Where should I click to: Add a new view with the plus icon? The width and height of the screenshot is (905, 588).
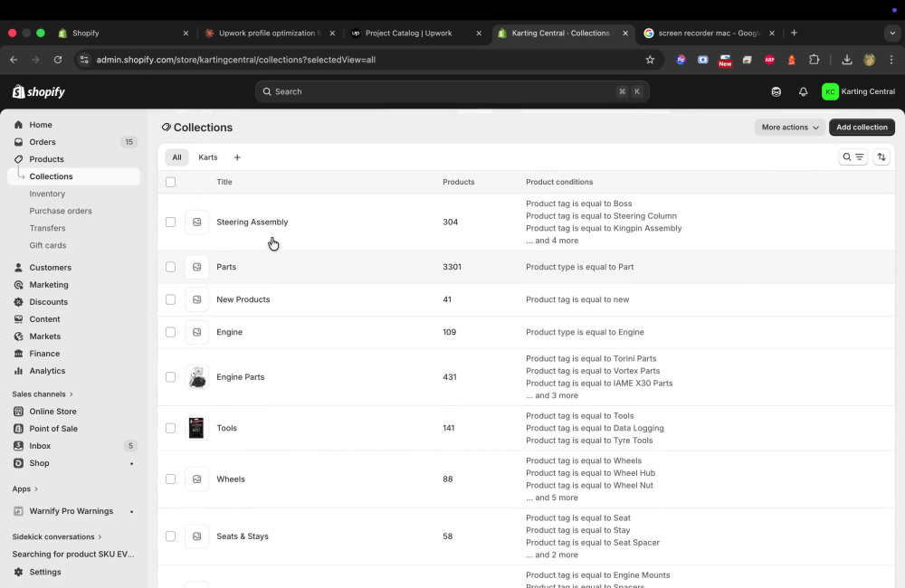pyautogui.click(x=237, y=157)
